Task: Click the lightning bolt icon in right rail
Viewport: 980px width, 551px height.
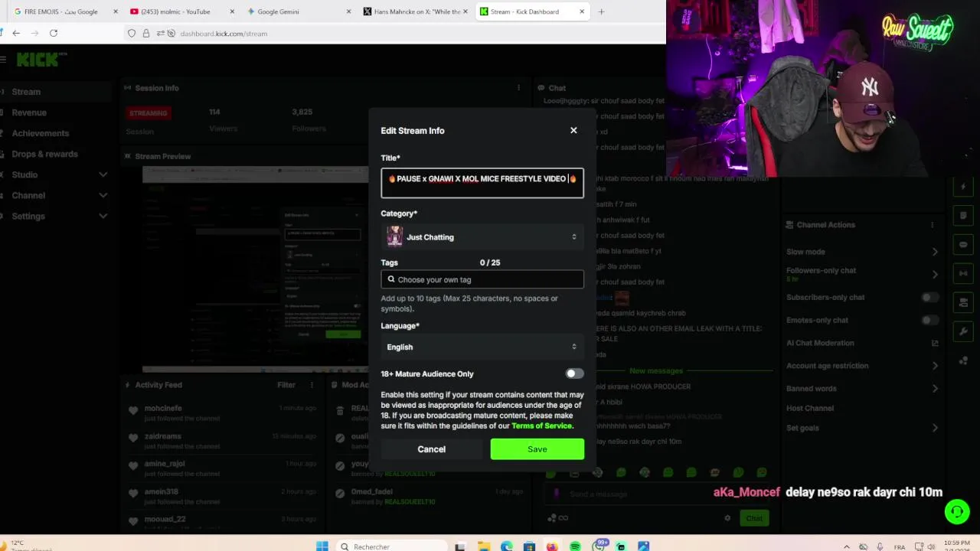Action: 963,187
